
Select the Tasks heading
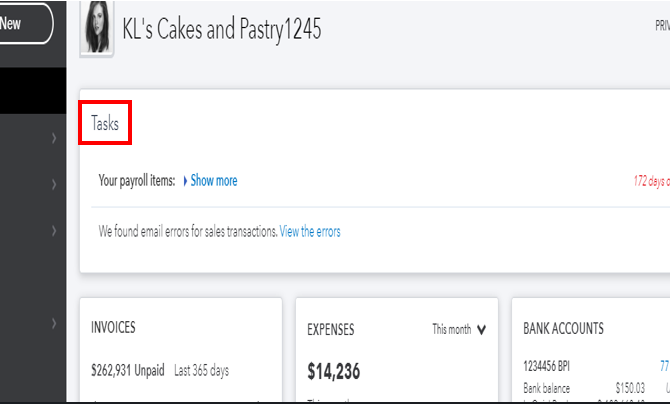(x=105, y=124)
